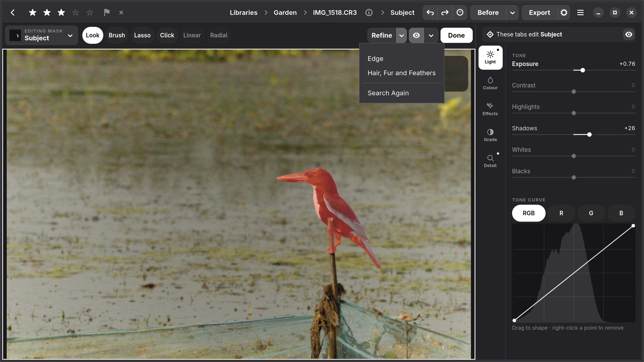Click the Done button

(x=456, y=35)
